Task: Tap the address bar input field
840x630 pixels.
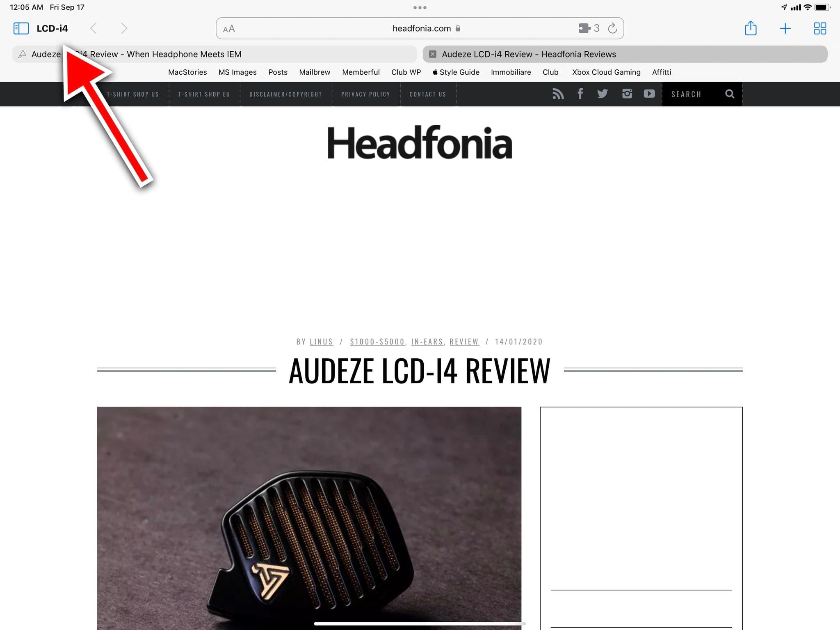Action: pos(419,28)
